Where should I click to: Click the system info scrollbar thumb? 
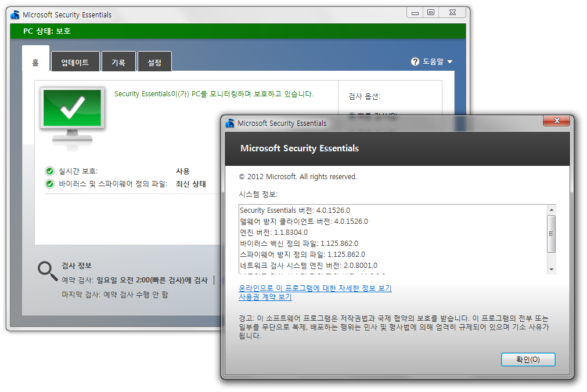tap(552, 234)
